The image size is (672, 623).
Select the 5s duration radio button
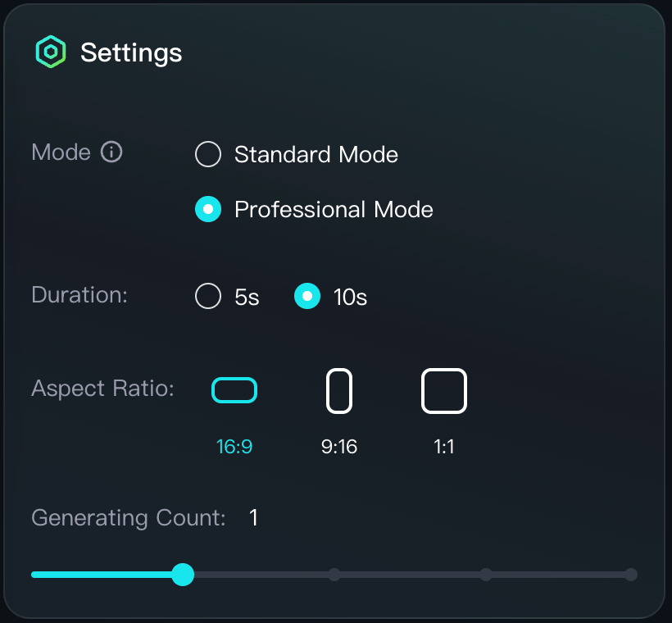[208, 296]
